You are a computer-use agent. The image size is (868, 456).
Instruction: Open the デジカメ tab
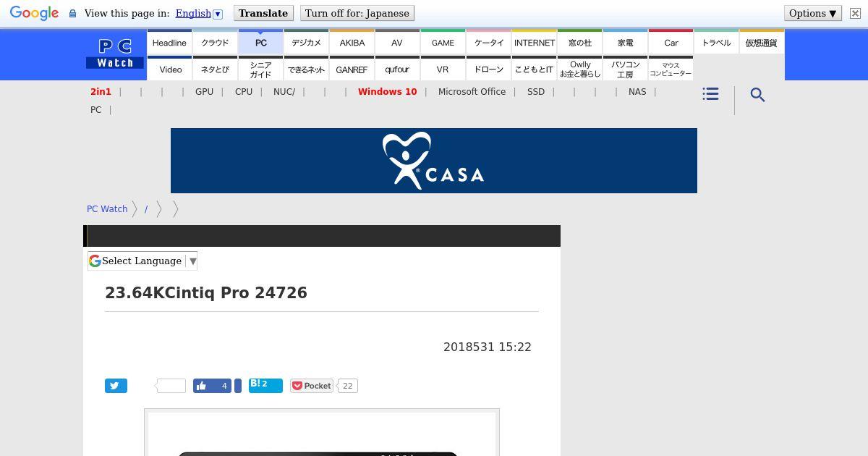pos(306,42)
